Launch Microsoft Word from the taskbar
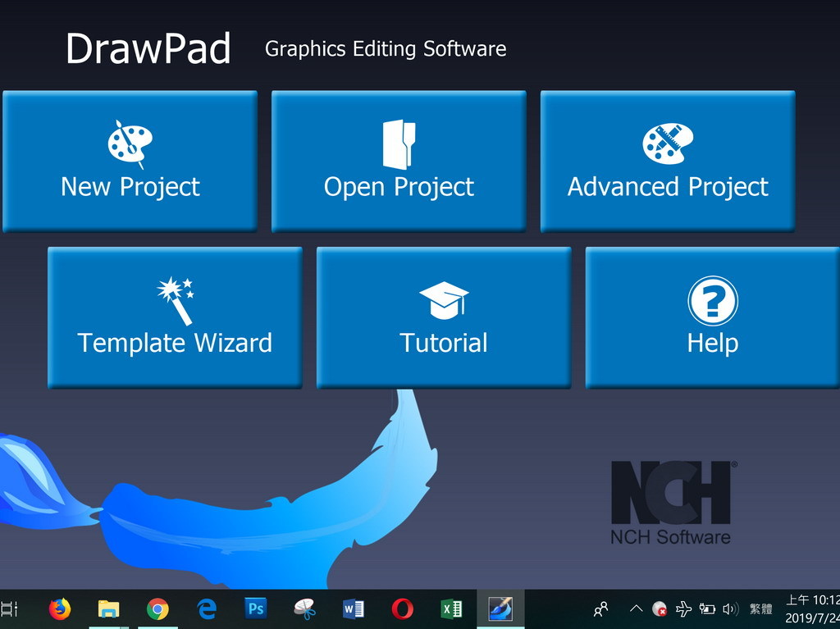This screenshot has width=840, height=629. (x=354, y=608)
